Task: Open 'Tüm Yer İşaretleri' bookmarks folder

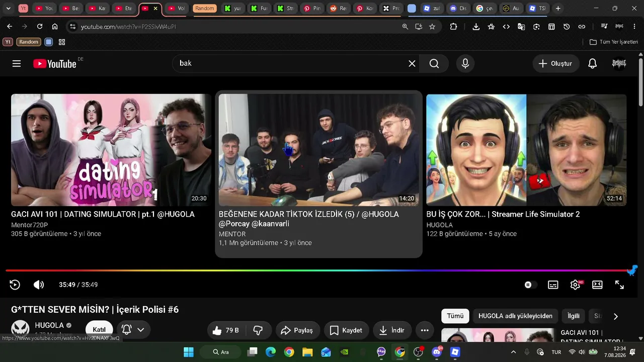Action: (x=614, y=42)
